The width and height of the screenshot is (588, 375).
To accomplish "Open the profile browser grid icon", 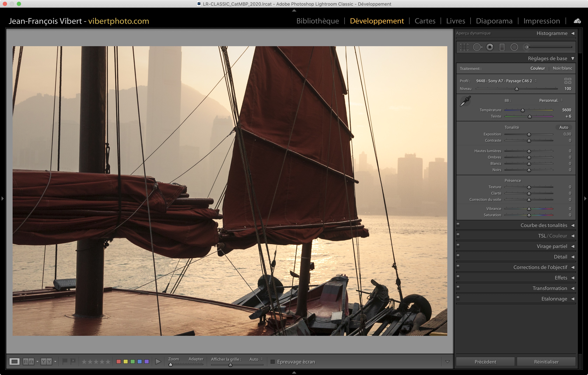I will (x=568, y=81).
